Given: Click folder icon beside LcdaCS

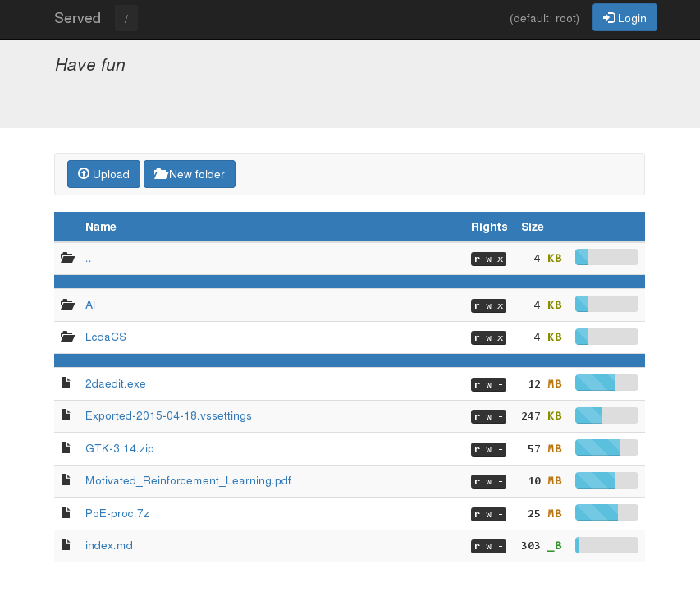Looking at the screenshot, I should pyautogui.click(x=67, y=337).
